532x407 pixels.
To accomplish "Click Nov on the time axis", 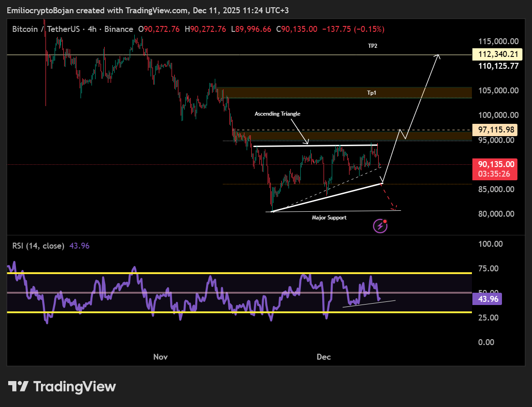I will (160, 357).
